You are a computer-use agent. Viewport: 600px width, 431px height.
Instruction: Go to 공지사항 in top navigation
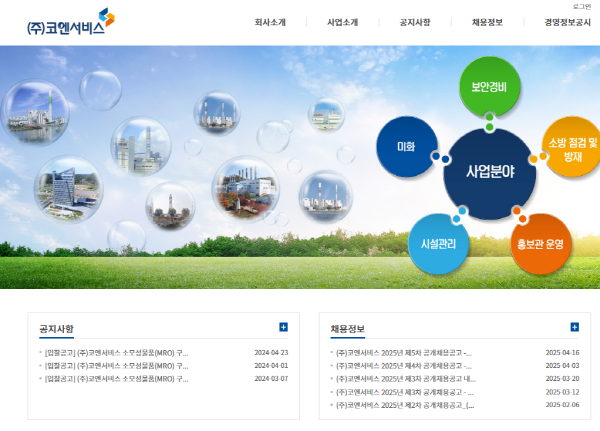pyautogui.click(x=414, y=22)
